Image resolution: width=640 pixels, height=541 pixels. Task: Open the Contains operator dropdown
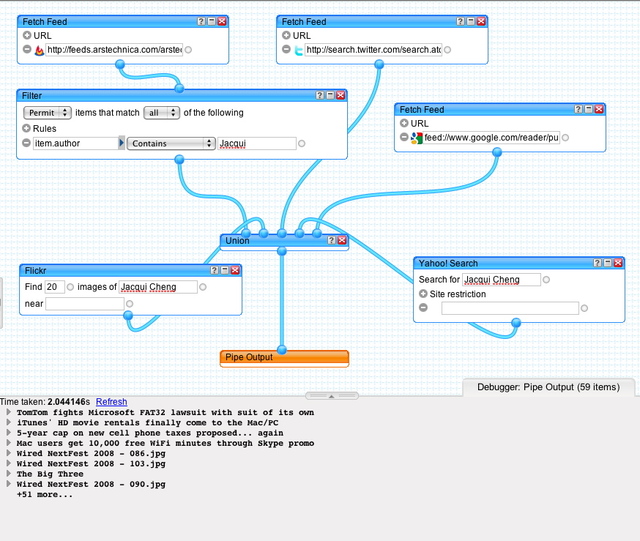tap(171, 143)
